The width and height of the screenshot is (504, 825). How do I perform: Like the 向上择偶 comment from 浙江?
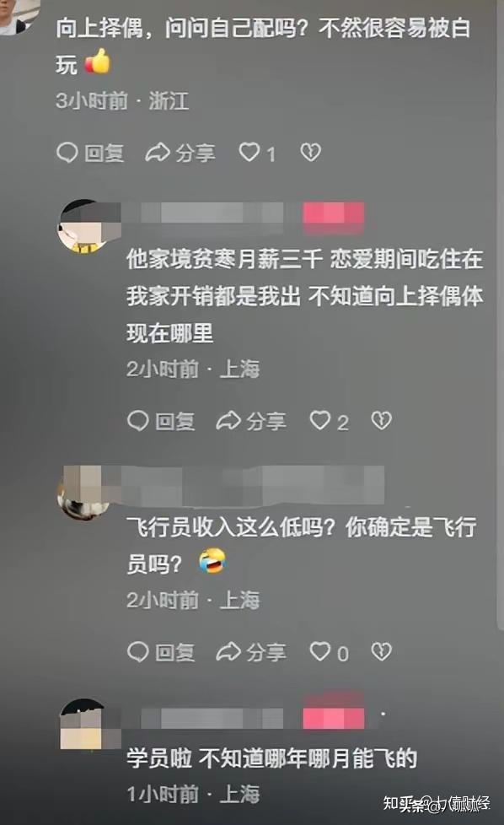(x=257, y=154)
